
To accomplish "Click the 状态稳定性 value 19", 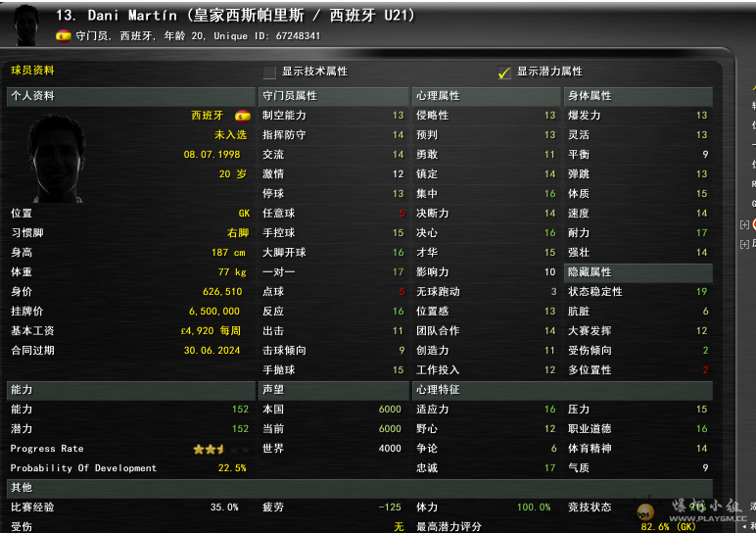I will point(701,292).
